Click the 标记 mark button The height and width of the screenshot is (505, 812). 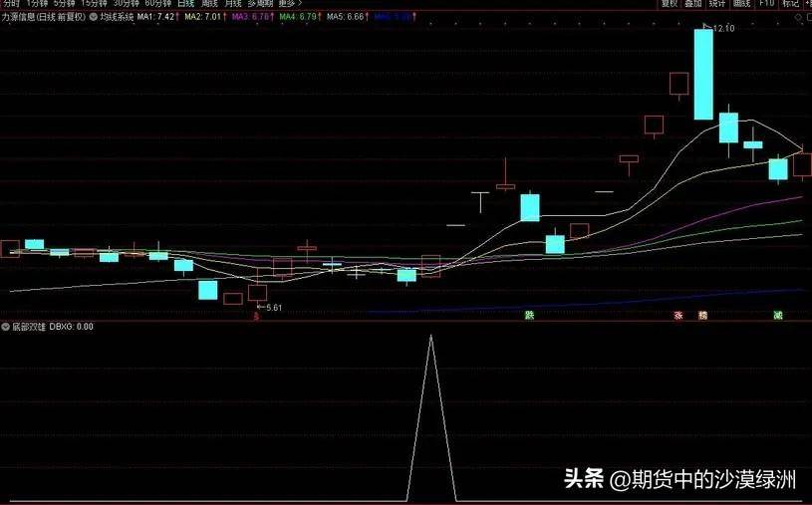(x=790, y=3)
